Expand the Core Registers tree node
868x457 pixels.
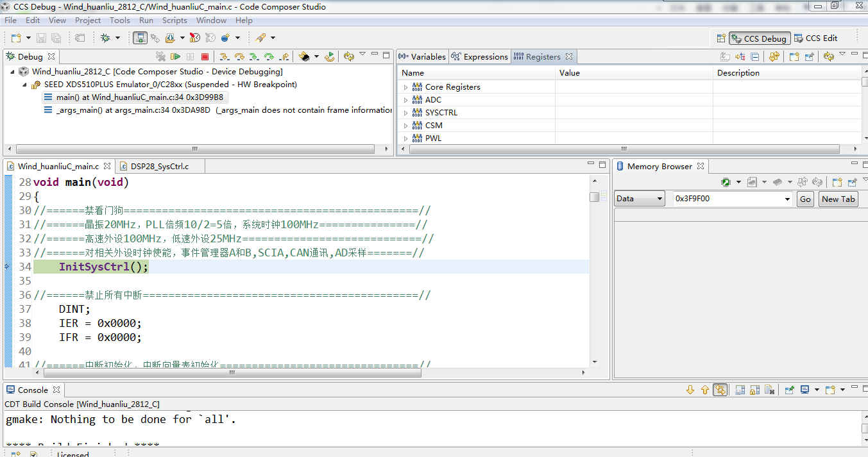pyautogui.click(x=405, y=87)
